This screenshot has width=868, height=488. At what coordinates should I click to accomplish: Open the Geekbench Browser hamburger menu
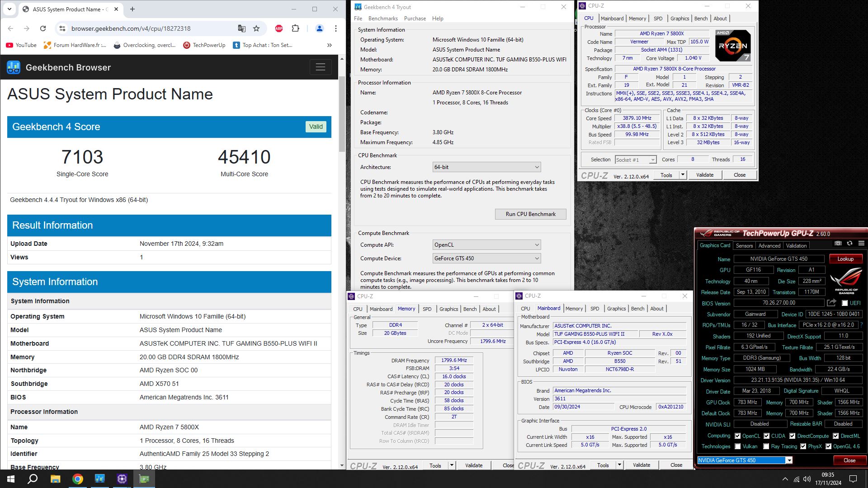pos(321,67)
